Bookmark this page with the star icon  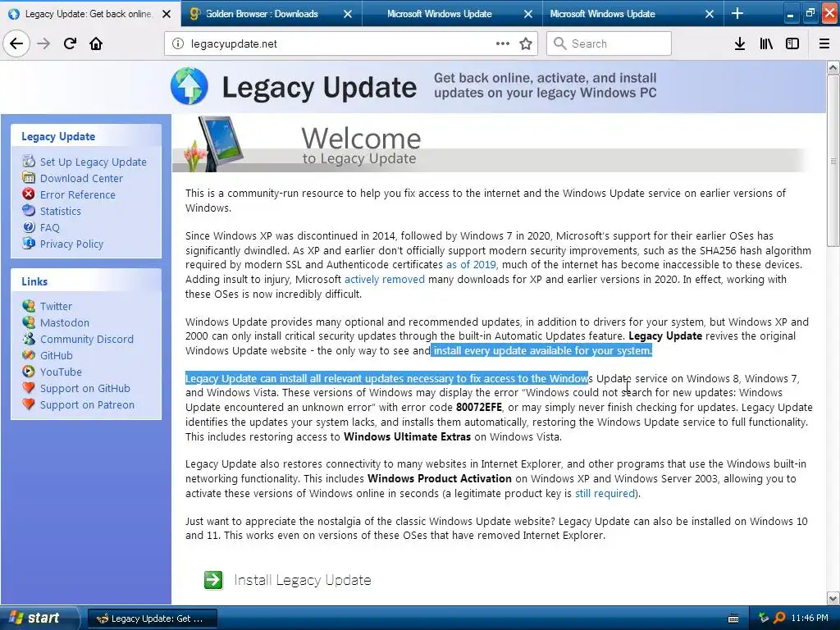(x=526, y=43)
